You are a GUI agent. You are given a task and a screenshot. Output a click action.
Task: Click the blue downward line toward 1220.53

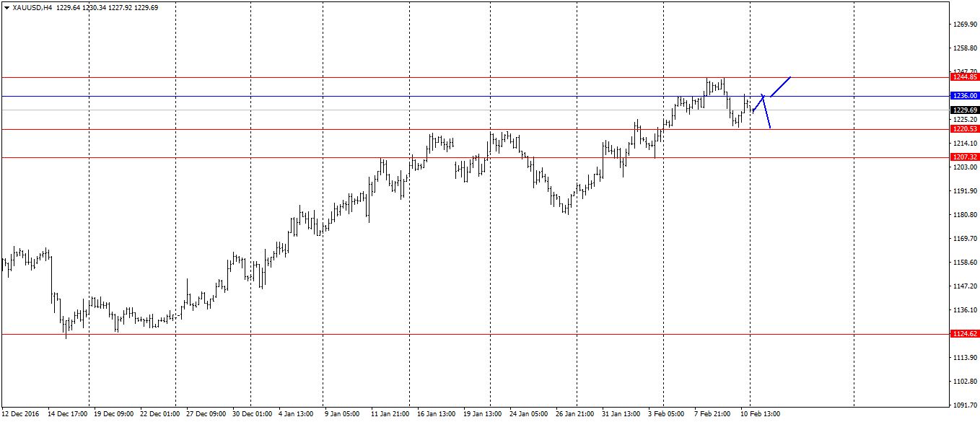point(767,113)
